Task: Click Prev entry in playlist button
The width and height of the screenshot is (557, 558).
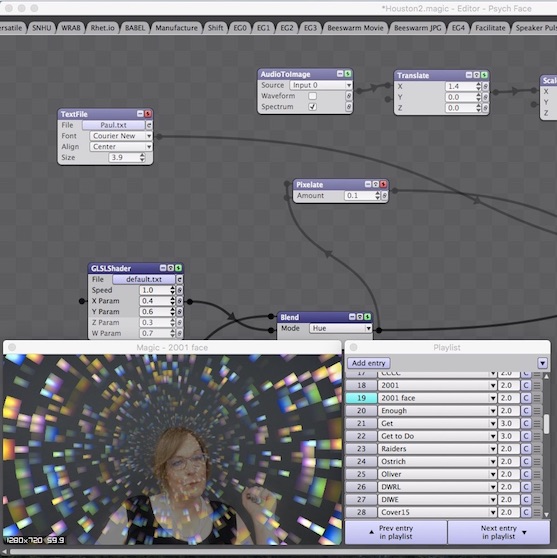Action: (x=396, y=532)
